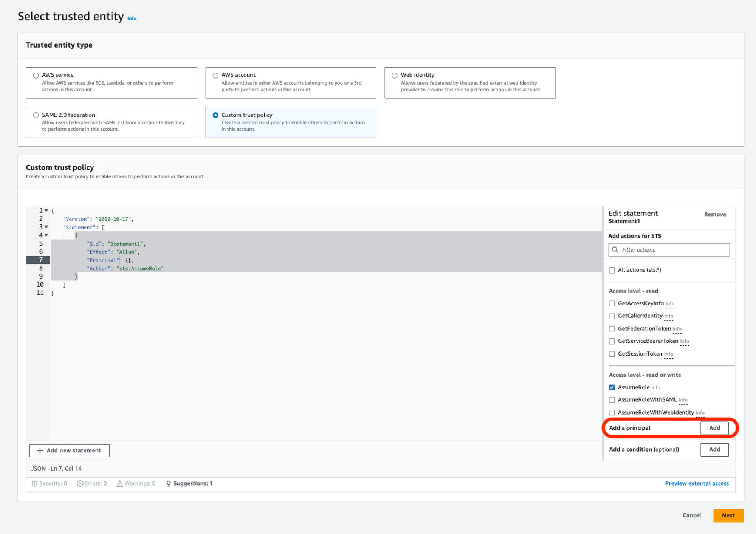Image resolution: width=756 pixels, height=534 pixels.
Task: Click the Errors: 0 indicator
Action: pyautogui.click(x=92, y=483)
